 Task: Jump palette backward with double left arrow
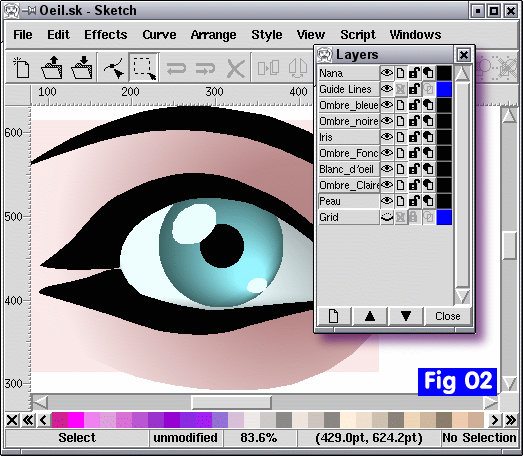(28, 420)
